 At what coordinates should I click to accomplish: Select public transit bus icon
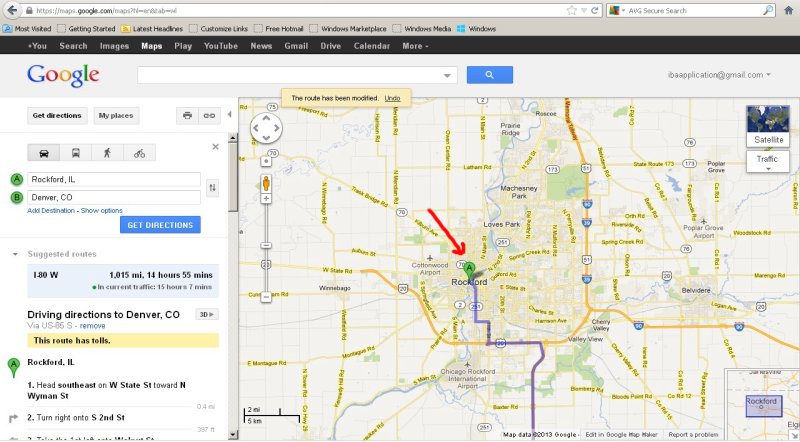76,153
